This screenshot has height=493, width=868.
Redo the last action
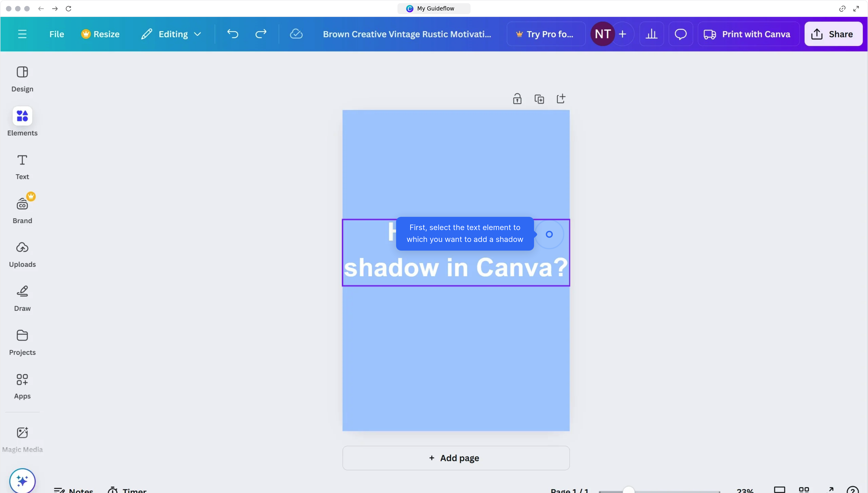261,34
